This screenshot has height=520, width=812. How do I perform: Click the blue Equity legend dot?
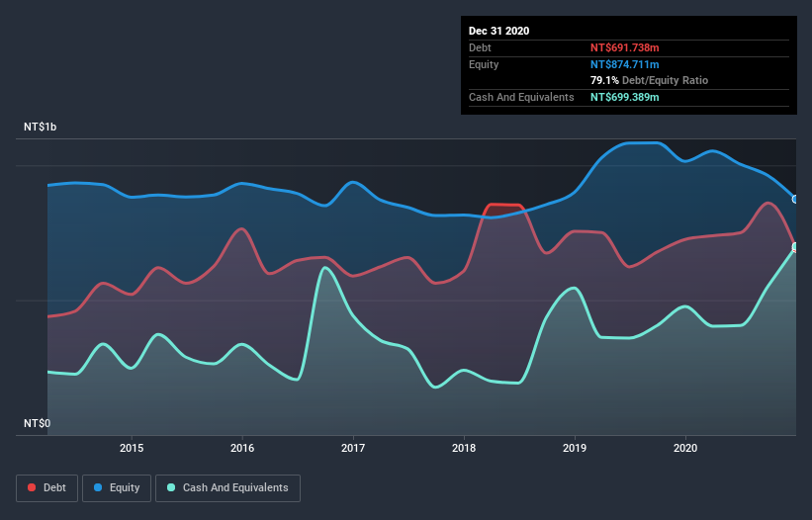pyautogui.click(x=98, y=487)
